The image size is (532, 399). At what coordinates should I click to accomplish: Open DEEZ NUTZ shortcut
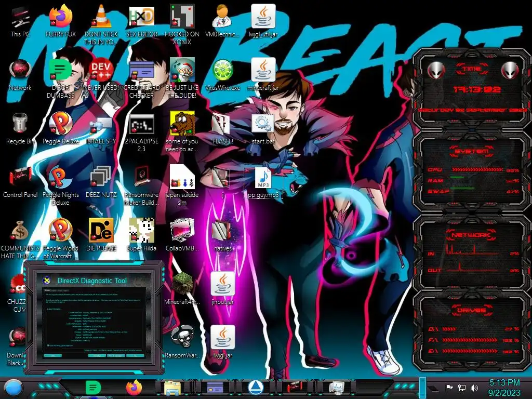point(101,182)
